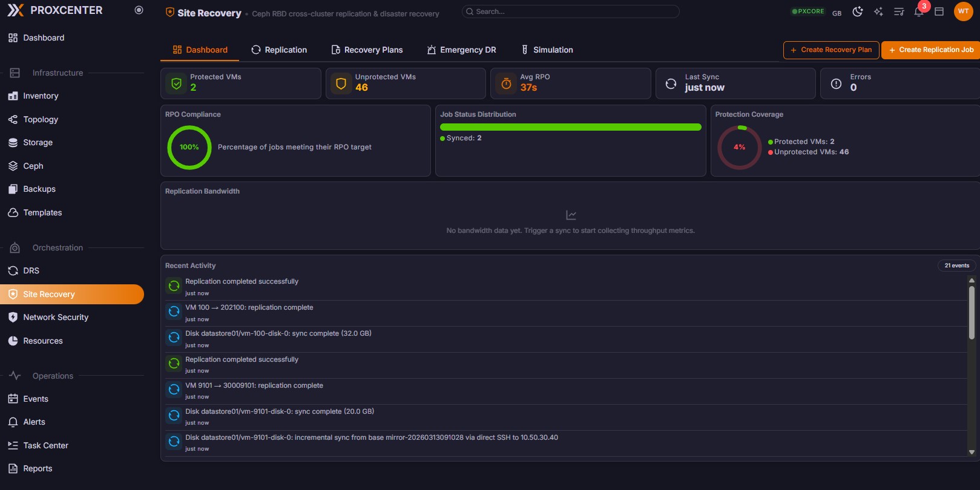Click the PXCORE connection status badge
The height and width of the screenshot is (490, 980).
808,11
